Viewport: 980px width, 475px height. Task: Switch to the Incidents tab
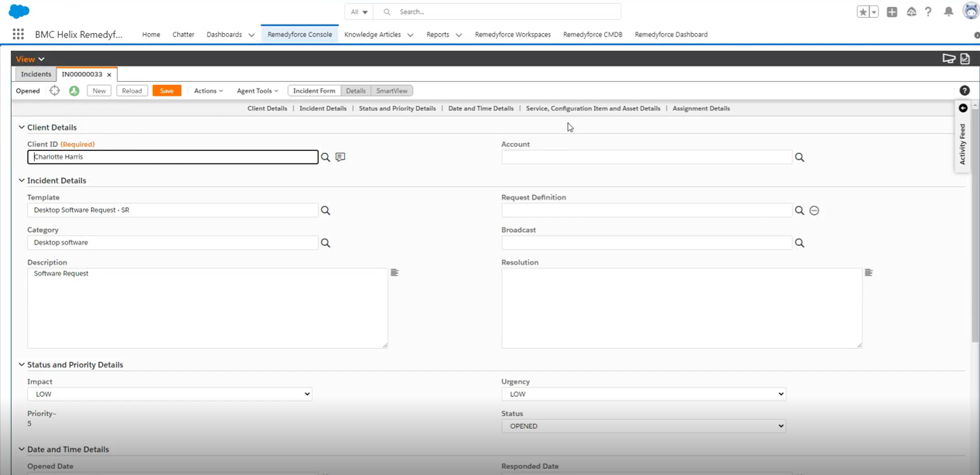tap(36, 74)
